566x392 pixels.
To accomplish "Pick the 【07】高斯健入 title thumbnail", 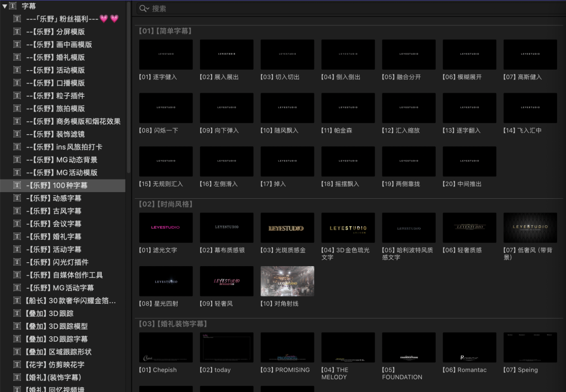I will 530,55.
